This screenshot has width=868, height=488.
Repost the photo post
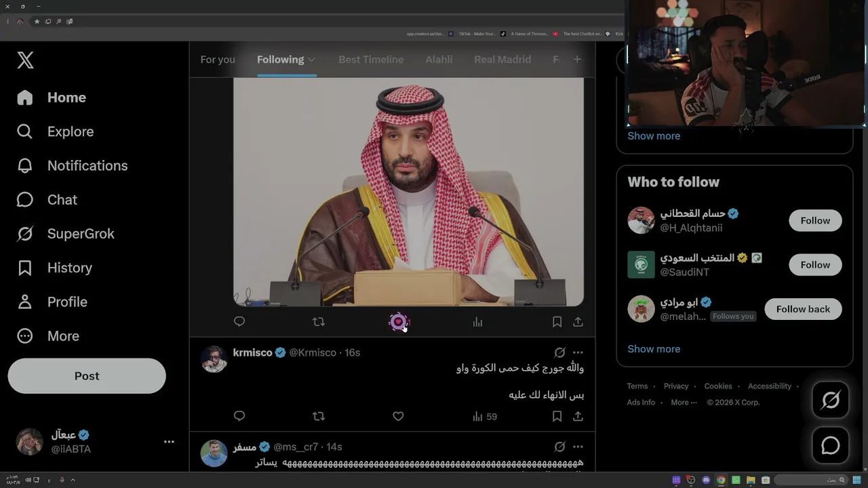(x=319, y=322)
